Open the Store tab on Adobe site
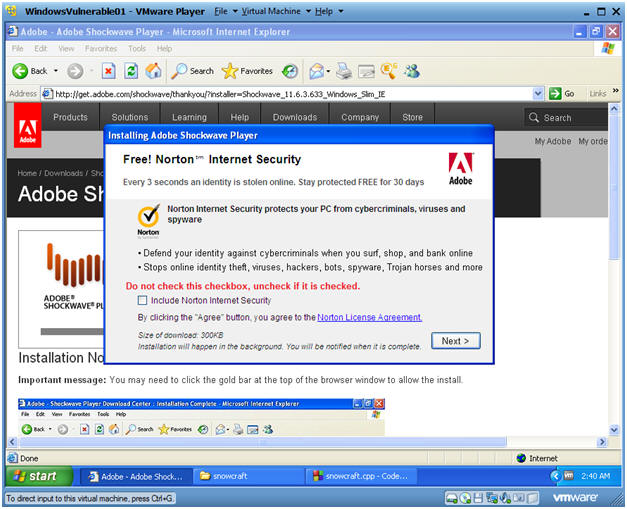Screen dimensions: 627x509 click(x=412, y=117)
